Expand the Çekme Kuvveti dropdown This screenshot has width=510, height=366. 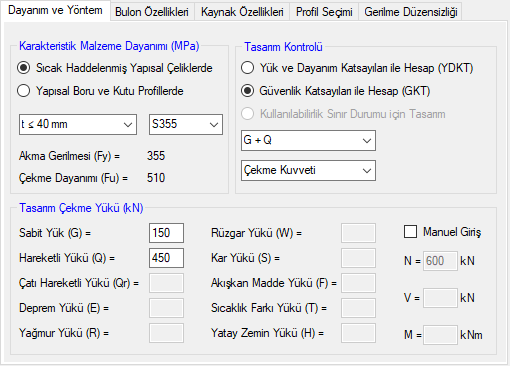308,170
